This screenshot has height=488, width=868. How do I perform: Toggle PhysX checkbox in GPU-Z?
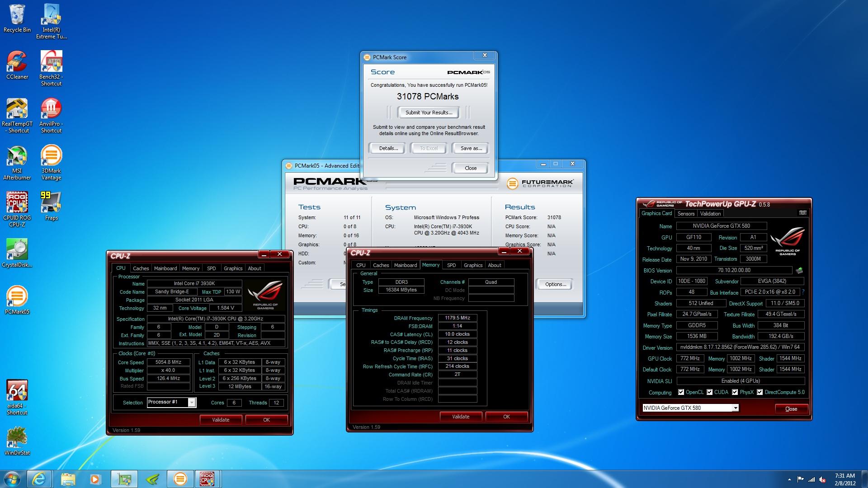point(735,392)
